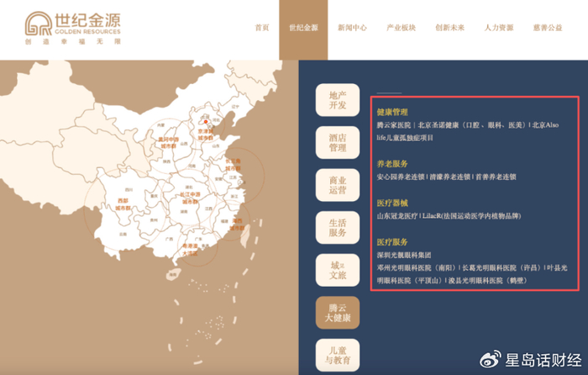Click 首善养老连锁 text entry
Image resolution: width=588 pixels, height=375 pixels.
coord(496,177)
